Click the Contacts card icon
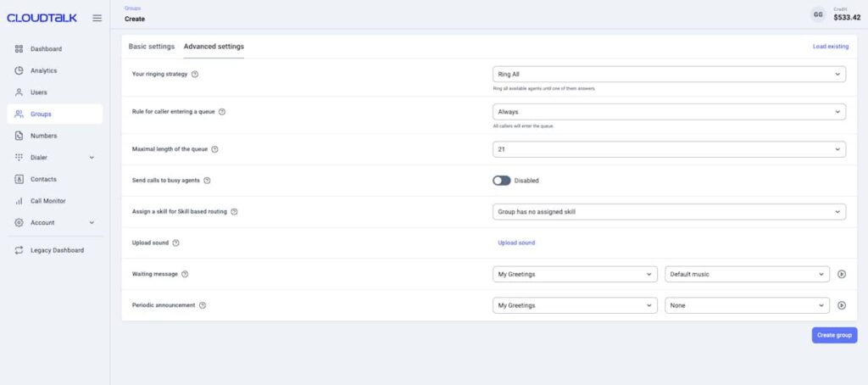This screenshot has width=868, height=385. [x=19, y=180]
